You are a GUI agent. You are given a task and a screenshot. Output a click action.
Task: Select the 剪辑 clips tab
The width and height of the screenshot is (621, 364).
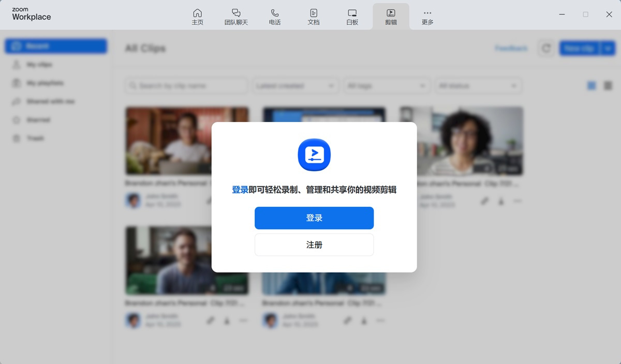[391, 17]
